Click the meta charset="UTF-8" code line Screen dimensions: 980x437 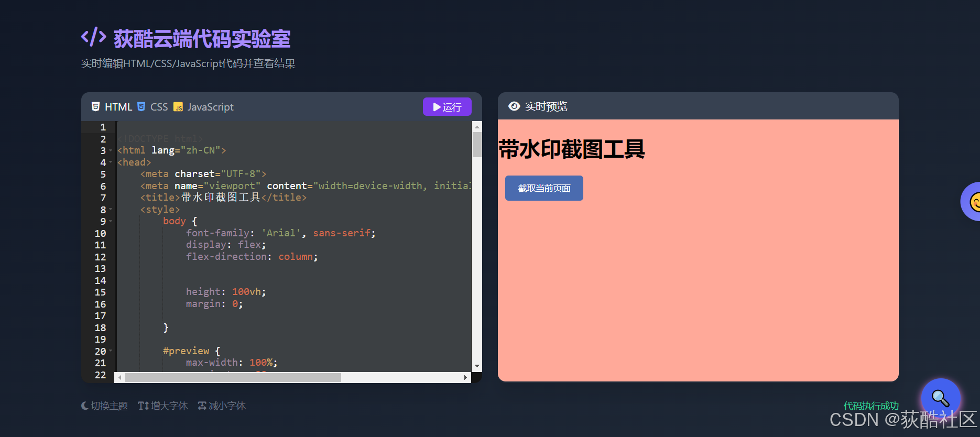203,174
